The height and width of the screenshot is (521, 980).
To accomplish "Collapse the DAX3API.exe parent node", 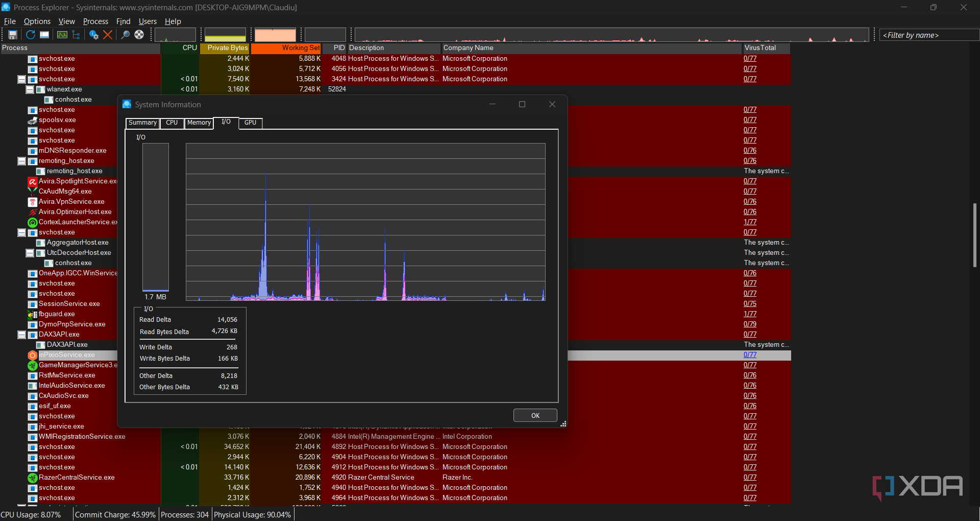I will pos(21,335).
